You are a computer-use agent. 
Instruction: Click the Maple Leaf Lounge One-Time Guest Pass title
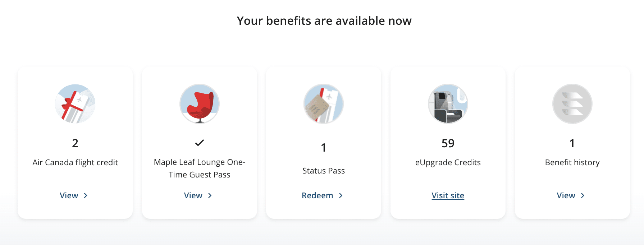click(x=200, y=168)
